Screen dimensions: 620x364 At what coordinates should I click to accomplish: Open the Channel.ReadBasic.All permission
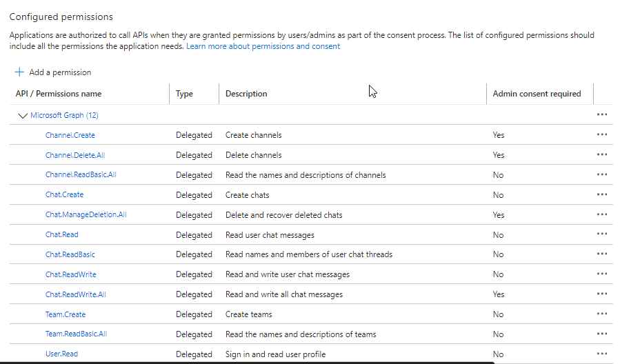point(81,174)
